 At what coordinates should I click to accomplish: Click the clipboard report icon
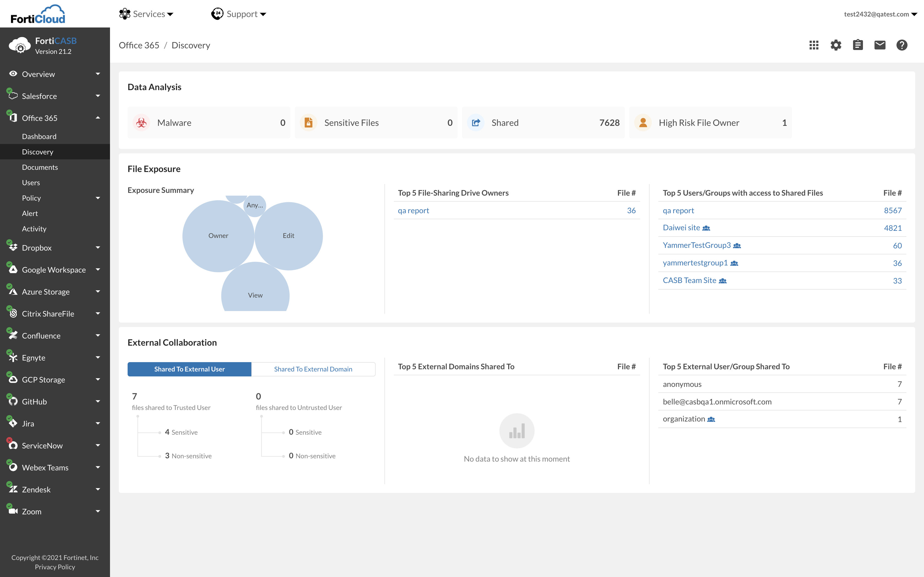[x=857, y=45]
